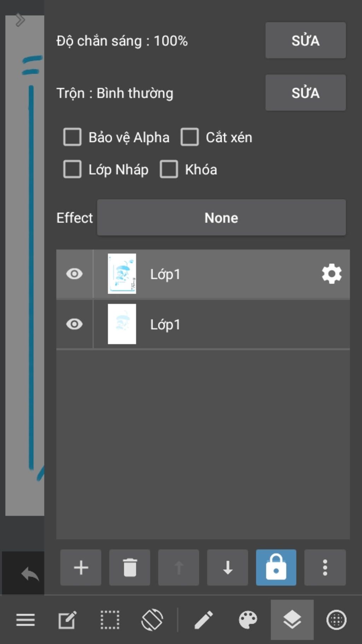Add a new layer with plus icon
362x644 pixels.
(81, 567)
